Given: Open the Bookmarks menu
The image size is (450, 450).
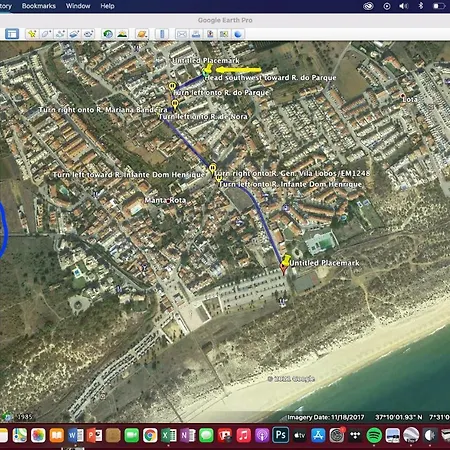Looking at the screenshot, I should [39, 6].
